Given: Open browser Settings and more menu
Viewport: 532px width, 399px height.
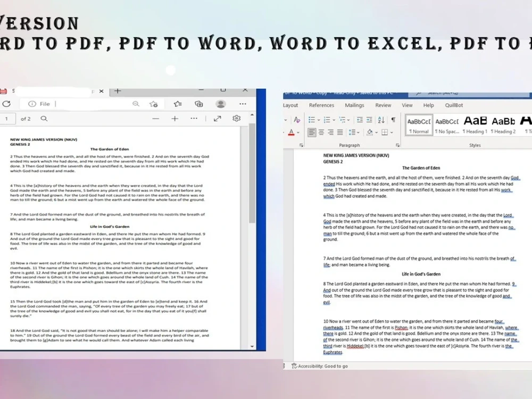Looking at the screenshot, I should coord(243,104).
